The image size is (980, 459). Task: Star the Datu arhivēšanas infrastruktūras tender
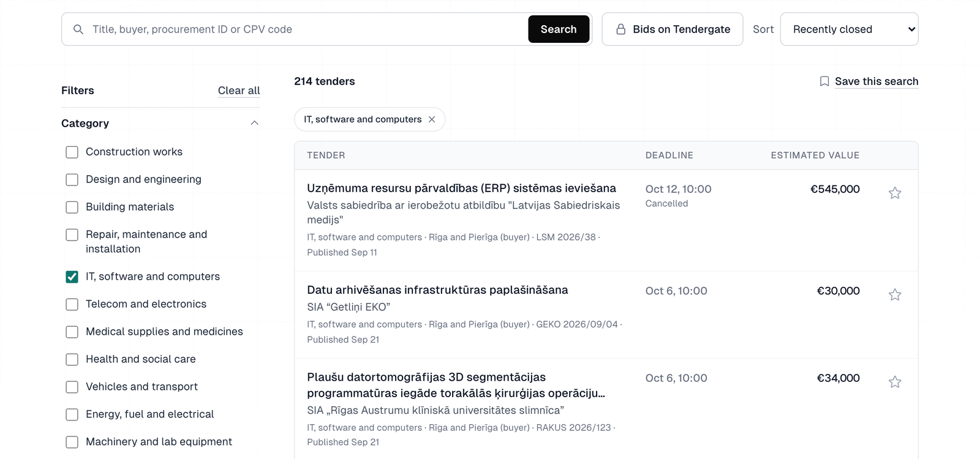[x=895, y=294]
